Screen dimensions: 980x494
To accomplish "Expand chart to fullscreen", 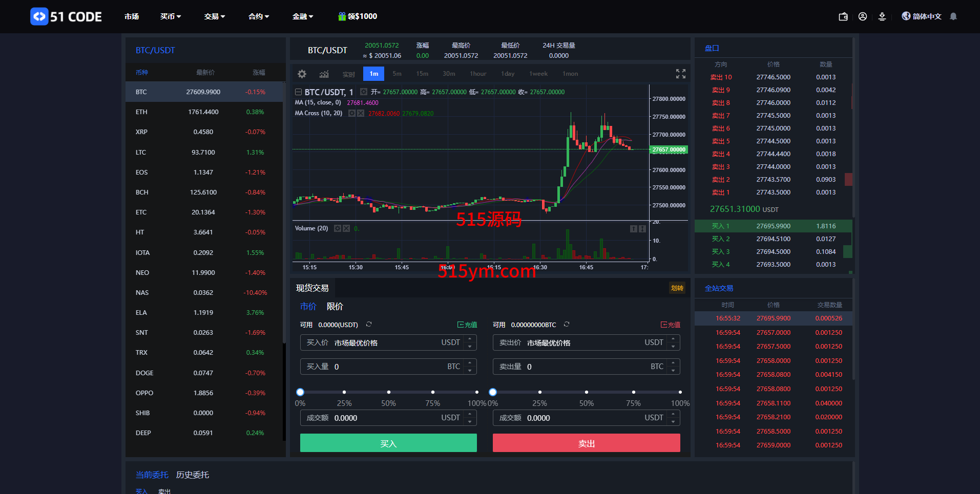I will pos(680,74).
